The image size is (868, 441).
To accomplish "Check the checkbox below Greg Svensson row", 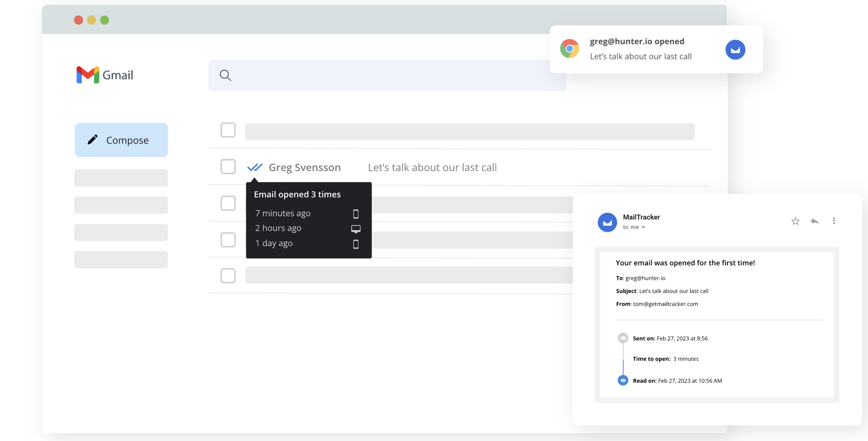I will 228,203.
